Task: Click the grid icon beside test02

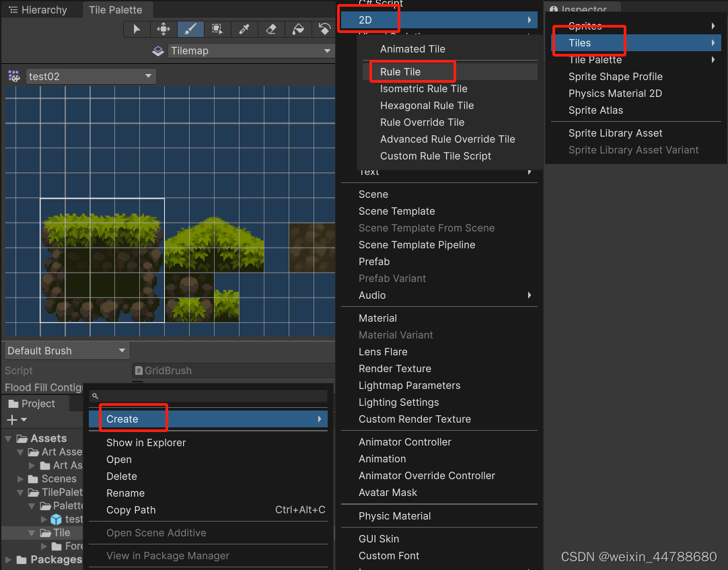Action: pyautogui.click(x=13, y=77)
